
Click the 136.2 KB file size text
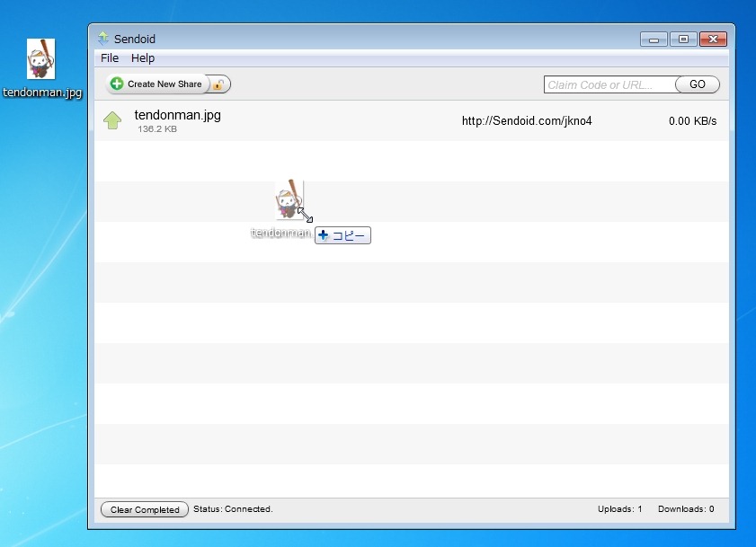(x=157, y=129)
